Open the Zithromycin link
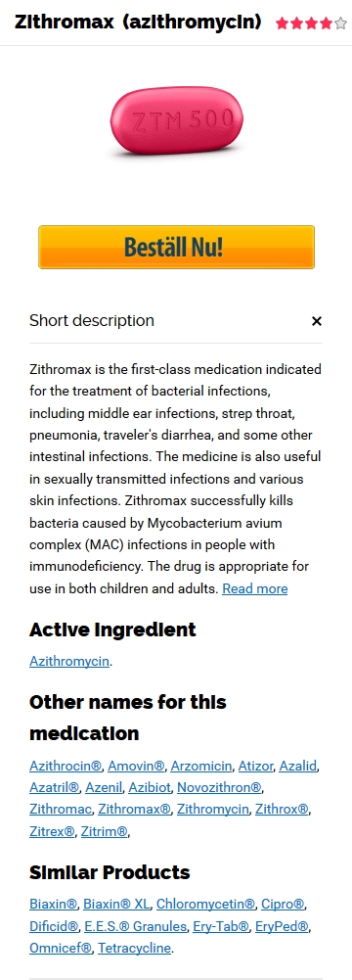This screenshot has width=352, height=980. 213,810
